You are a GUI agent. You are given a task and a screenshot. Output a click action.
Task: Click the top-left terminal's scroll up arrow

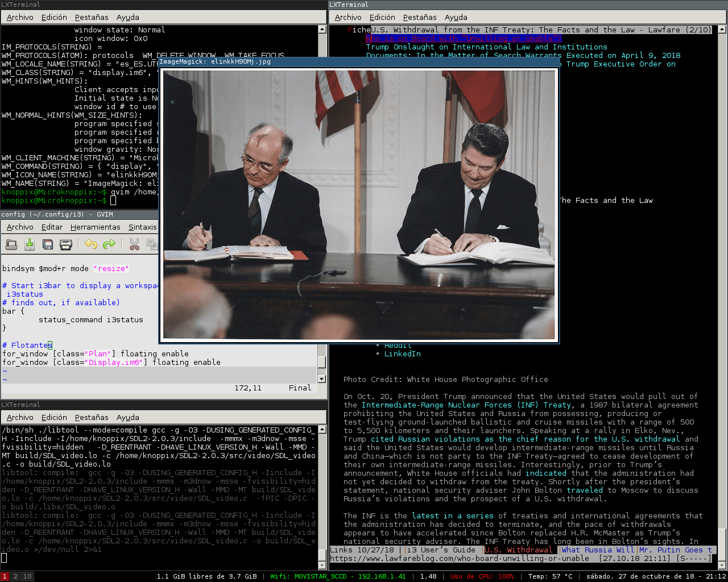coord(322,30)
